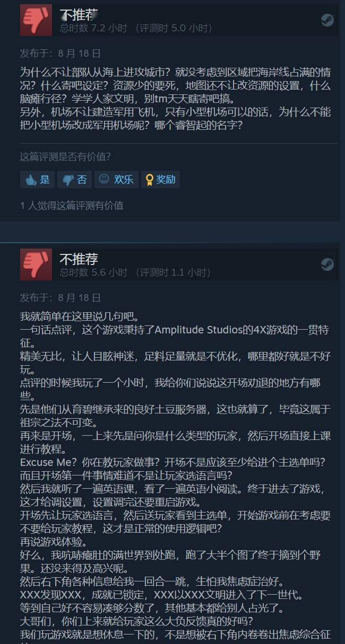The image size is (345, 644).
Task: Click '1 人觉得这篇评测有价值' text
Action: coord(72,205)
